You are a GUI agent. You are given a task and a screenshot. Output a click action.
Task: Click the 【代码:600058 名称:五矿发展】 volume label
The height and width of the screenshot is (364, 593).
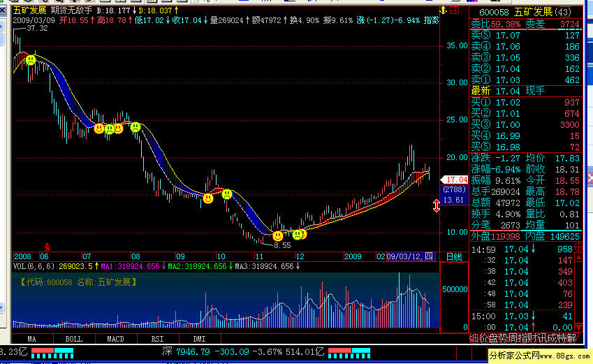[78, 282]
